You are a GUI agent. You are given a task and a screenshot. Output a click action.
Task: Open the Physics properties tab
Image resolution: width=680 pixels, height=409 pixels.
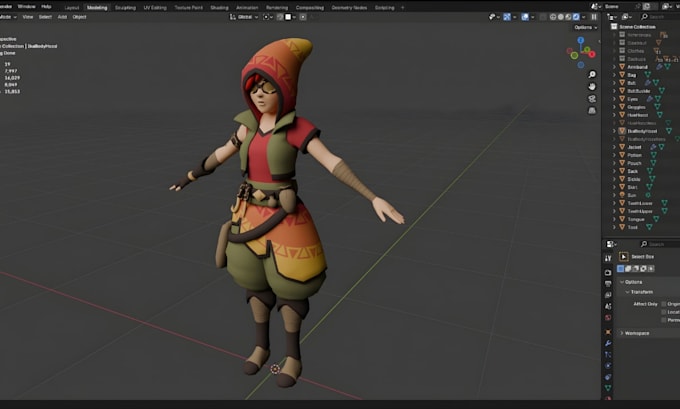608,366
